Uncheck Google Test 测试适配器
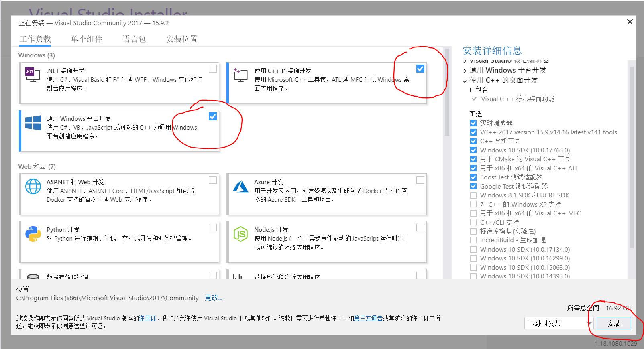The width and height of the screenshot is (644, 349). [473, 187]
